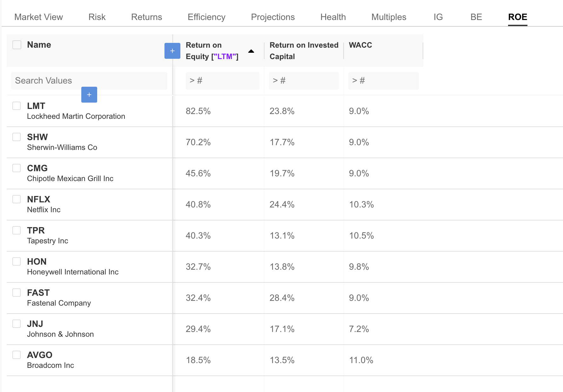Select Lockheed Martin Corporation company name
This screenshot has width=563, height=392.
tap(76, 116)
